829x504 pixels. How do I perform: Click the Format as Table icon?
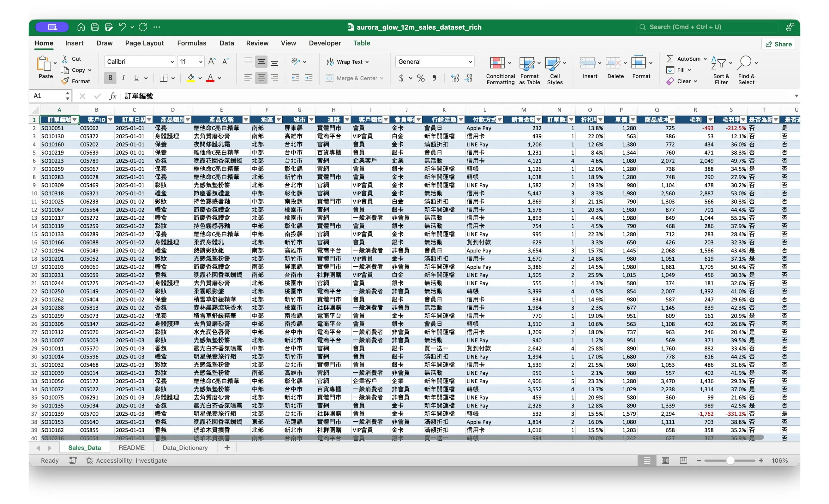pyautogui.click(x=526, y=63)
